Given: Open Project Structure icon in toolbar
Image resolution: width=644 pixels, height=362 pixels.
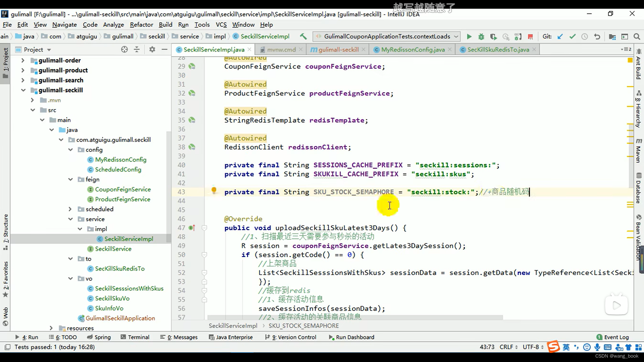Looking at the screenshot, I should point(612,37).
